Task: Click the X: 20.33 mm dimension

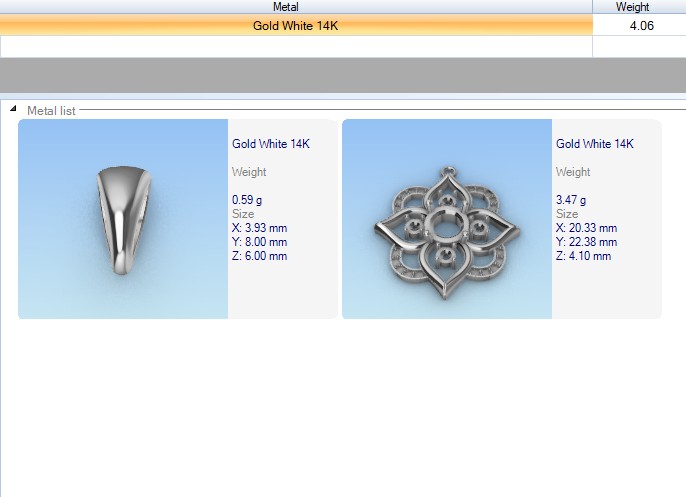Action: [586, 228]
